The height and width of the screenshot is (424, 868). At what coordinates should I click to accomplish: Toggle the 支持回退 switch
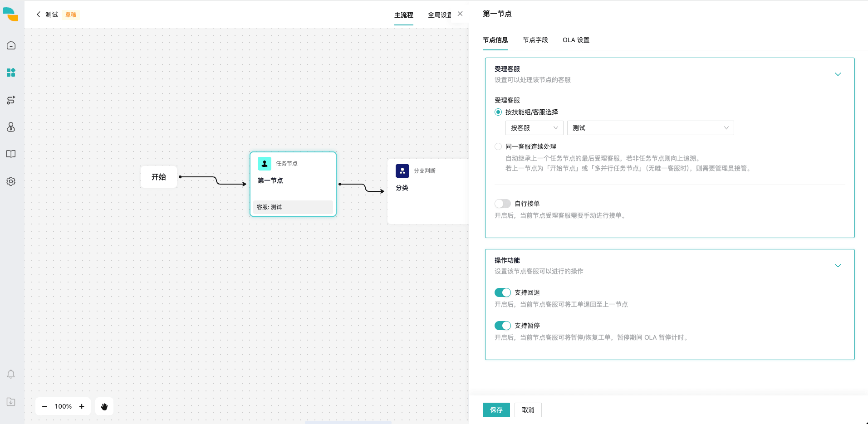coord(503,292)
